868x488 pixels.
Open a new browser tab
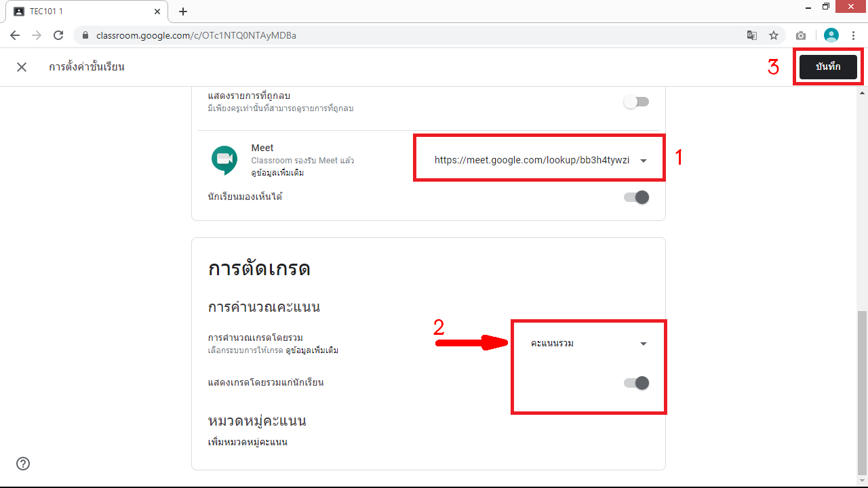click(182, 12)
